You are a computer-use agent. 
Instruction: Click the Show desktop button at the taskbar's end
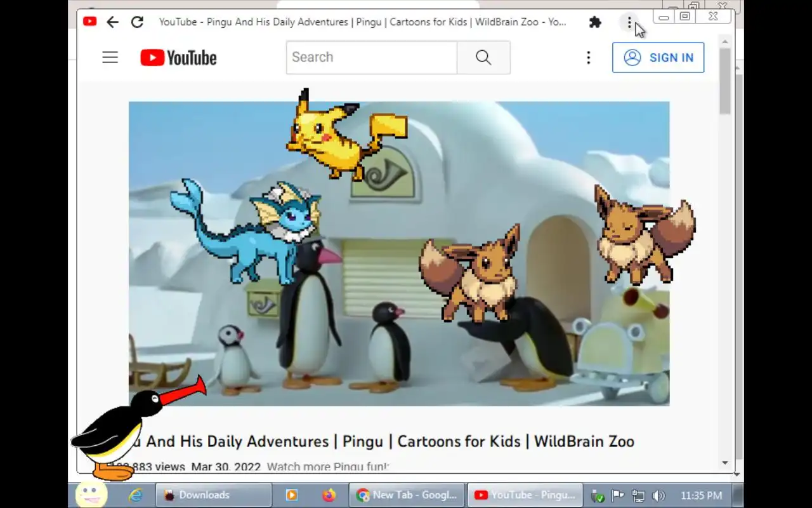(738, 495)
